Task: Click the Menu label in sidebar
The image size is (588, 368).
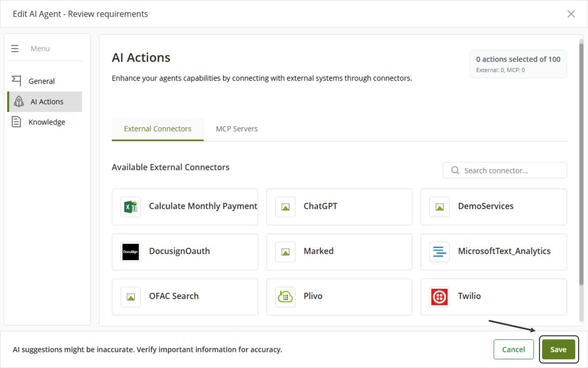Action: pos(40,49)
